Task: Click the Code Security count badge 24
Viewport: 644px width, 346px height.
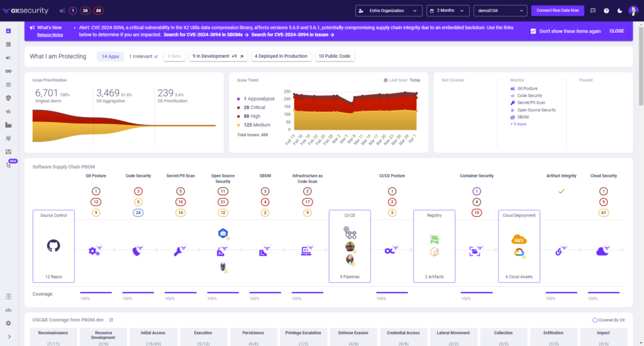Action: coord(138,213)
